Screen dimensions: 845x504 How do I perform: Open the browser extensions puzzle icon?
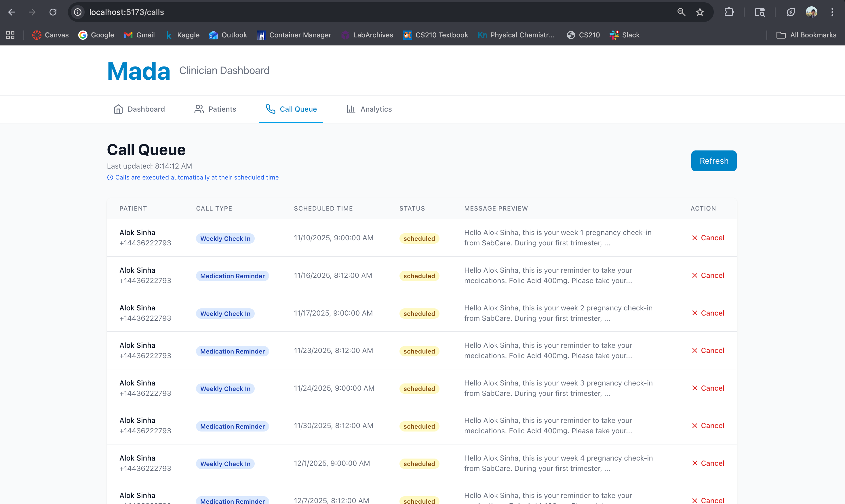[x=728, y=12]
